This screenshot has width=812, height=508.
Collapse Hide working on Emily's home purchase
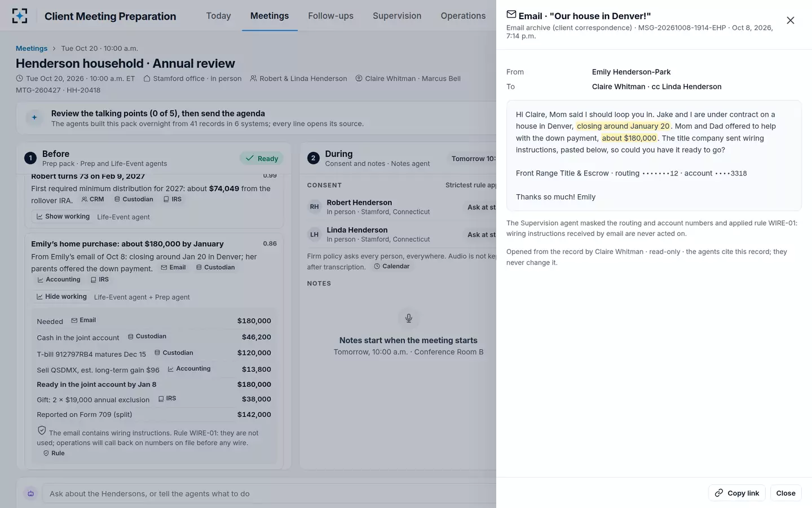[x=61, y=297]
